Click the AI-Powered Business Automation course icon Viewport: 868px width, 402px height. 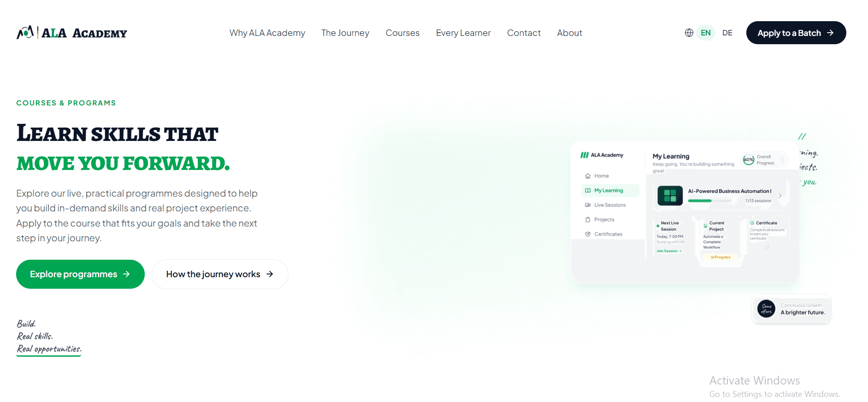(670, 196)
